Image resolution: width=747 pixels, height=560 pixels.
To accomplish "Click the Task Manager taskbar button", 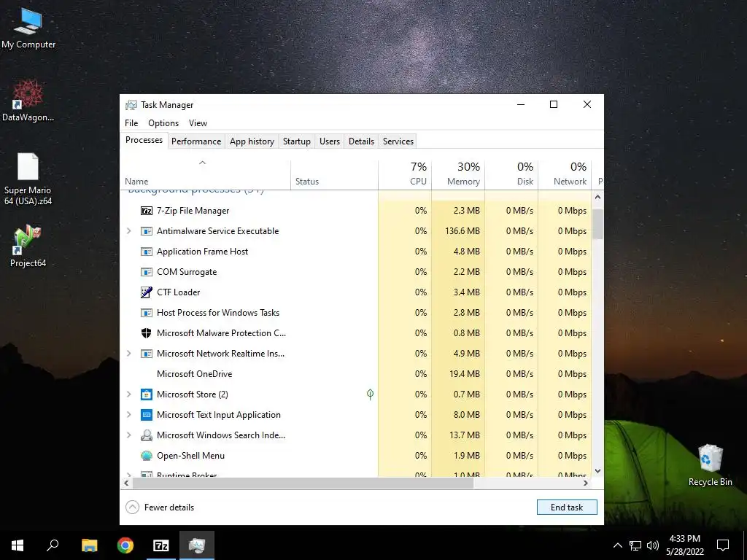I will [197, 545].
